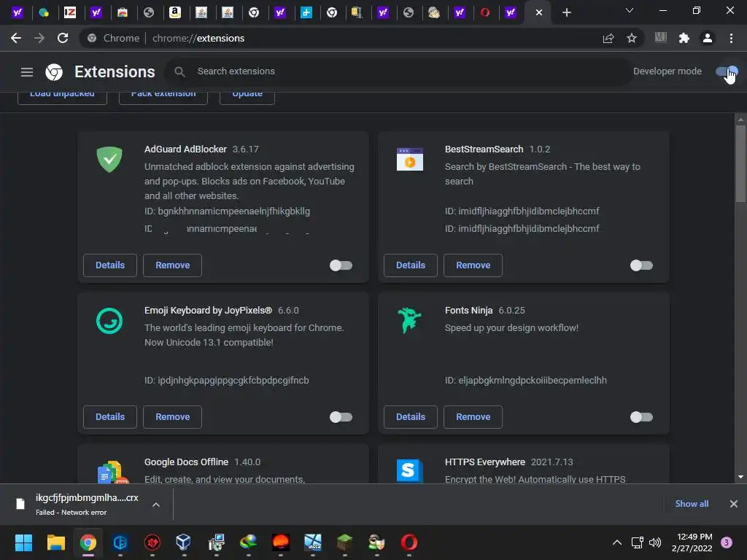Enable the Emoji Keyboard by JoyPixels extension

[341, 417]
